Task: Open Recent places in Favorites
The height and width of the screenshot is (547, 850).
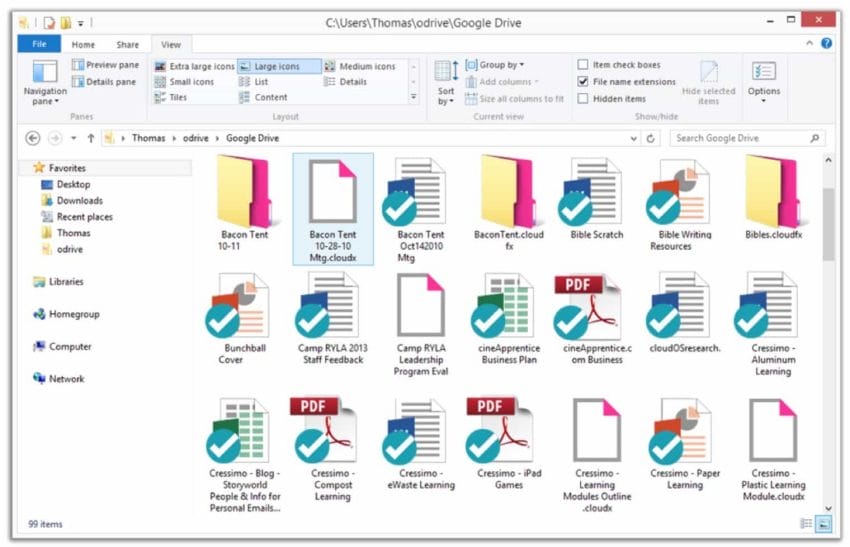Action: pos(85,217)
